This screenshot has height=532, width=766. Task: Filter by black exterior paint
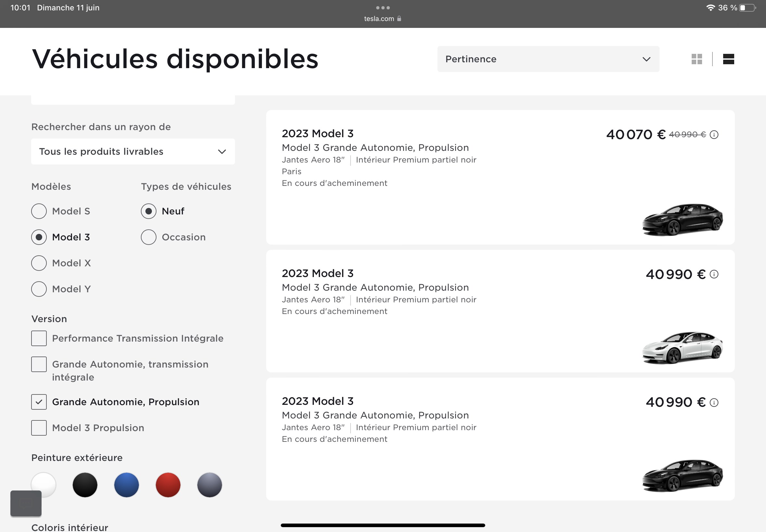tap(85, 485)
